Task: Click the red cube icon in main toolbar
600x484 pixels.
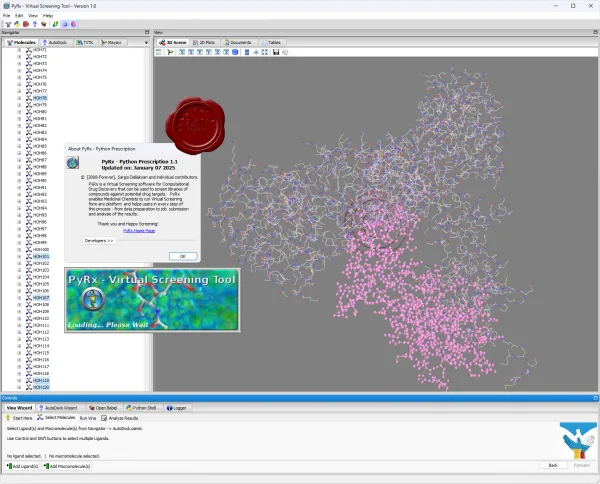Action: pos(26,24)
